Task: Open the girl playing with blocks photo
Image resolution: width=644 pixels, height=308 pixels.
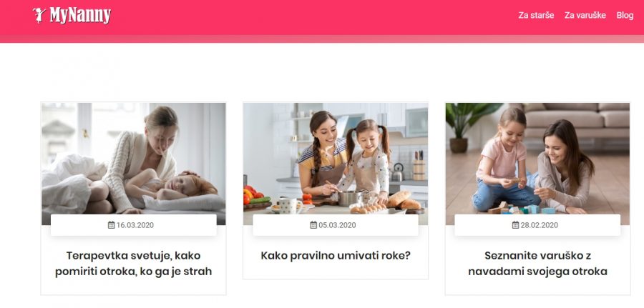Action: point(537,164)
